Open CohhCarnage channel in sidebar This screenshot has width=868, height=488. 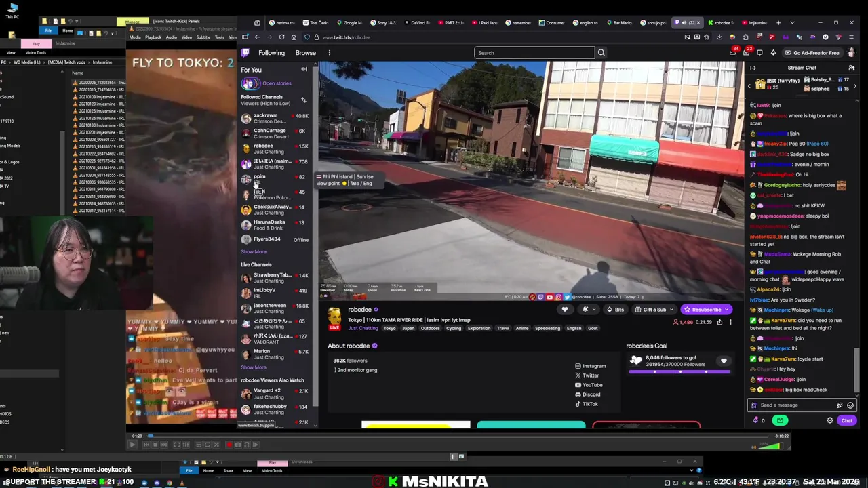(x=275, y=134)
